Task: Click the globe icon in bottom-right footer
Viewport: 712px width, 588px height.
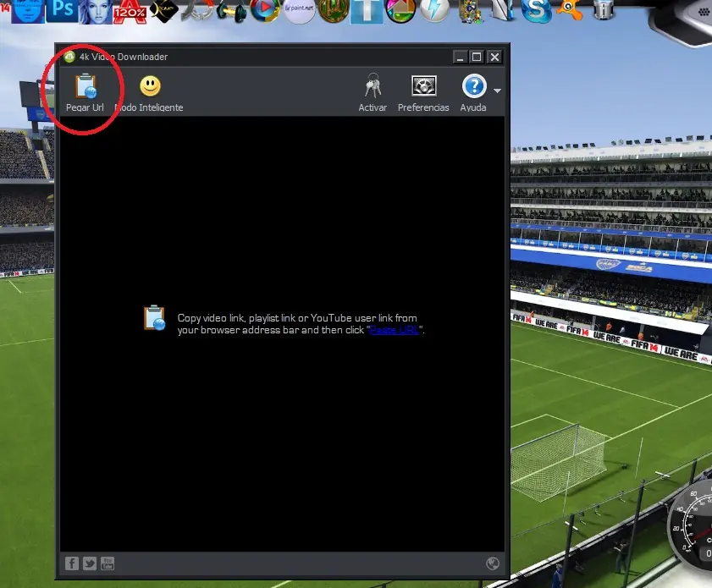Action: tap(493, 563)
